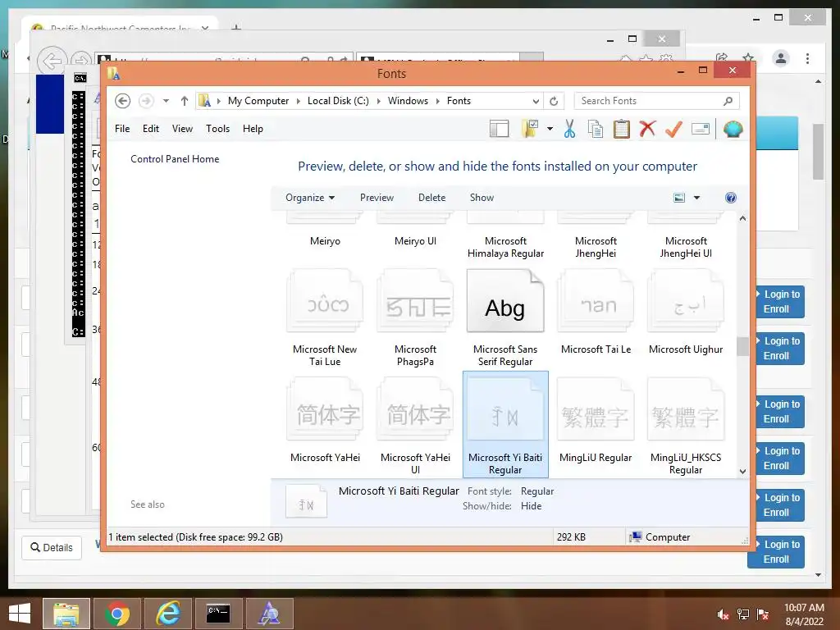Expand the address bar history dropdown
Image resolution: width=840 pixels, height=630 pixels.
click(536, 101)
